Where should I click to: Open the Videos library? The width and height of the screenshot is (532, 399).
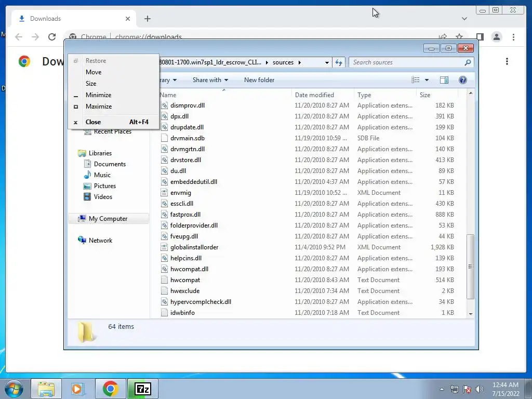103,197
